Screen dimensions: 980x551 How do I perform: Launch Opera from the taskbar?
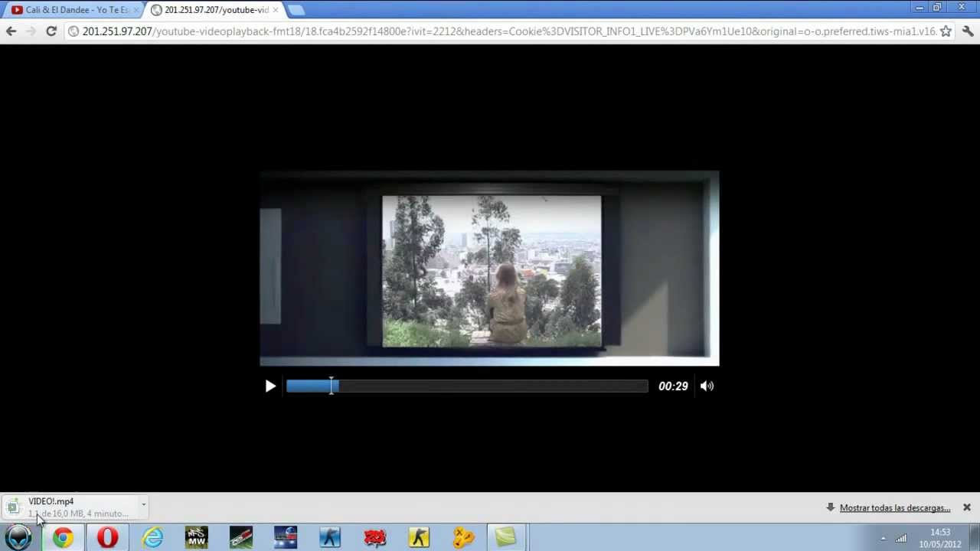[x=107, y=537]
